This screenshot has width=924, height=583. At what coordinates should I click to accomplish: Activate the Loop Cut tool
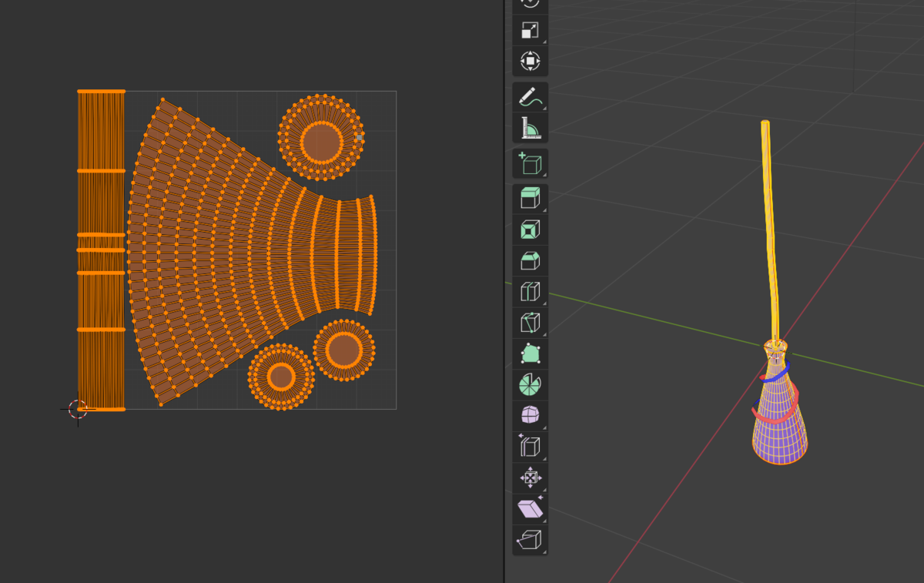coord(528,291)
